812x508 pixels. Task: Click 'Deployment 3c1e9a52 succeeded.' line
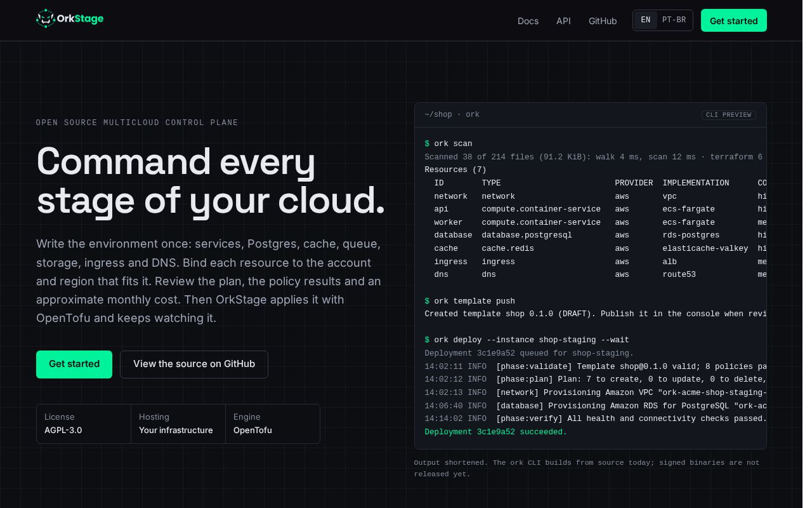(496, 432)
